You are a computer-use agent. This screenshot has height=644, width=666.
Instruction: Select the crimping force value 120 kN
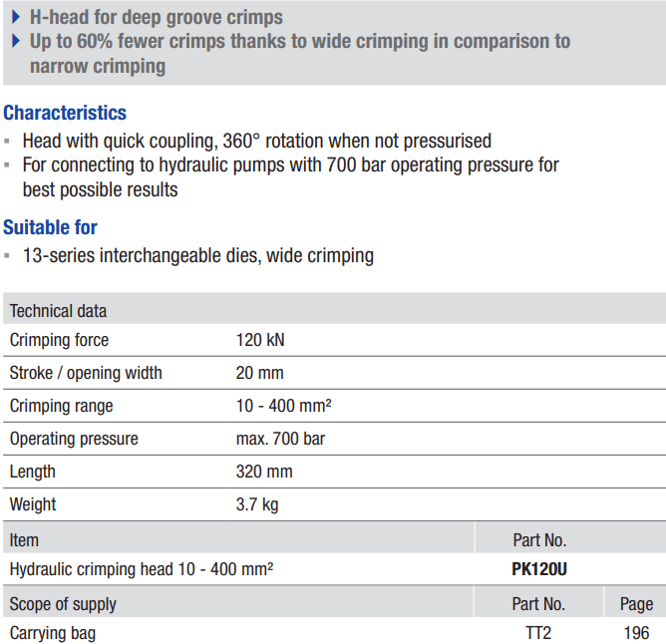(x=260, y=340)
